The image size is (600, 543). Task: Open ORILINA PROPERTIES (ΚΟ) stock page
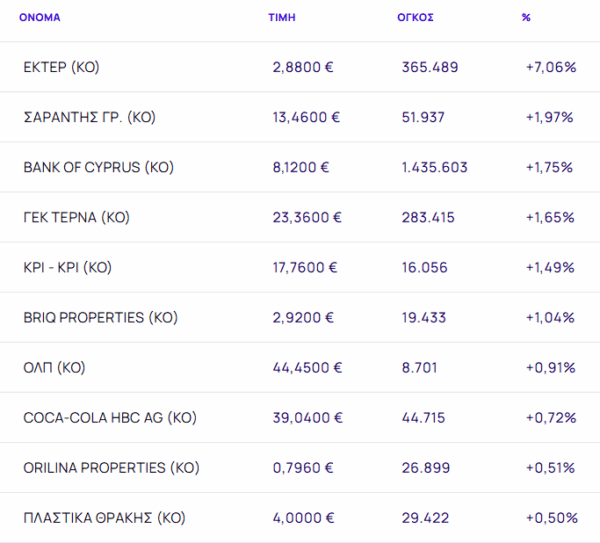click(111, 467)
